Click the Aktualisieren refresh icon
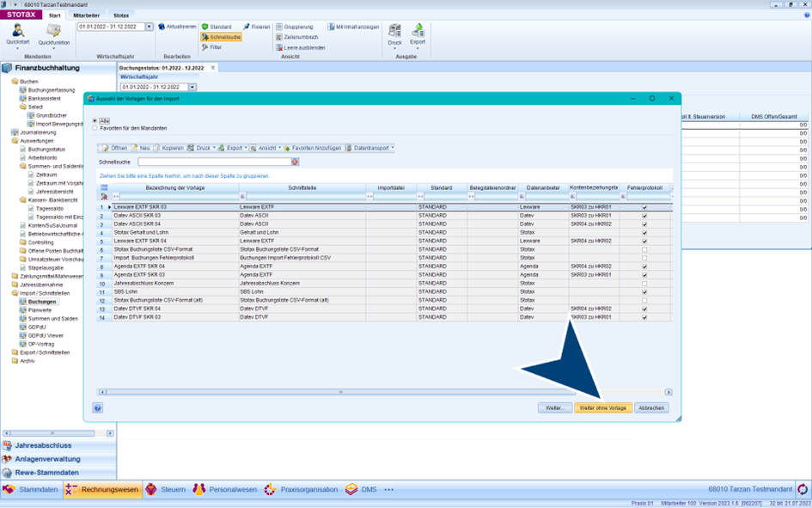 point(162,27)
